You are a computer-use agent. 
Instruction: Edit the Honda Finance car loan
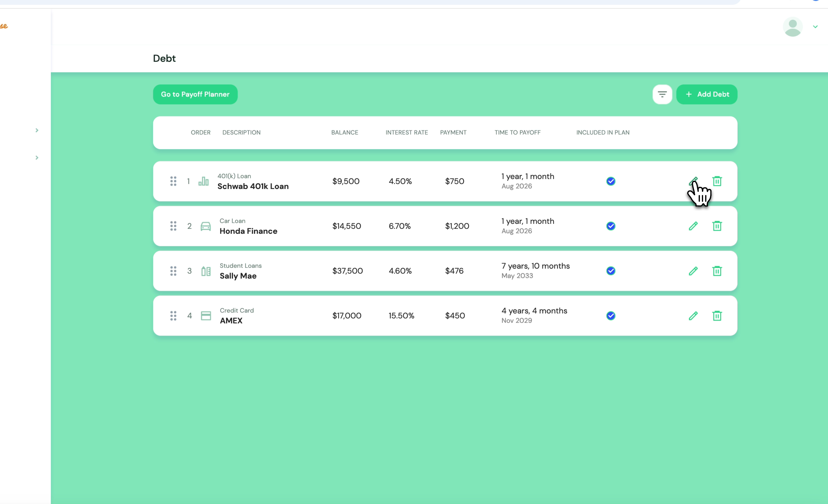[693, 226]
